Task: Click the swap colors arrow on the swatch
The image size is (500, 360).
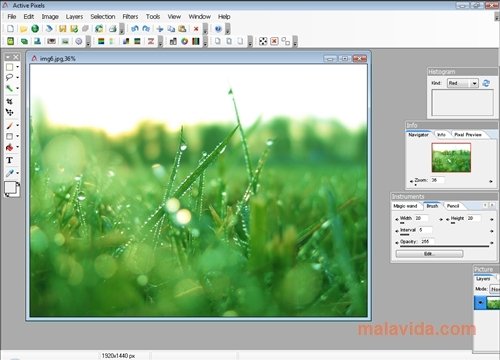Action: pos(18,184)
